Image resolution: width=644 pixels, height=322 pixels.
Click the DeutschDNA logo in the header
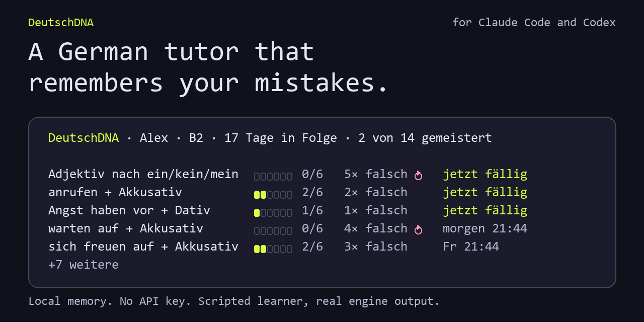61,23
